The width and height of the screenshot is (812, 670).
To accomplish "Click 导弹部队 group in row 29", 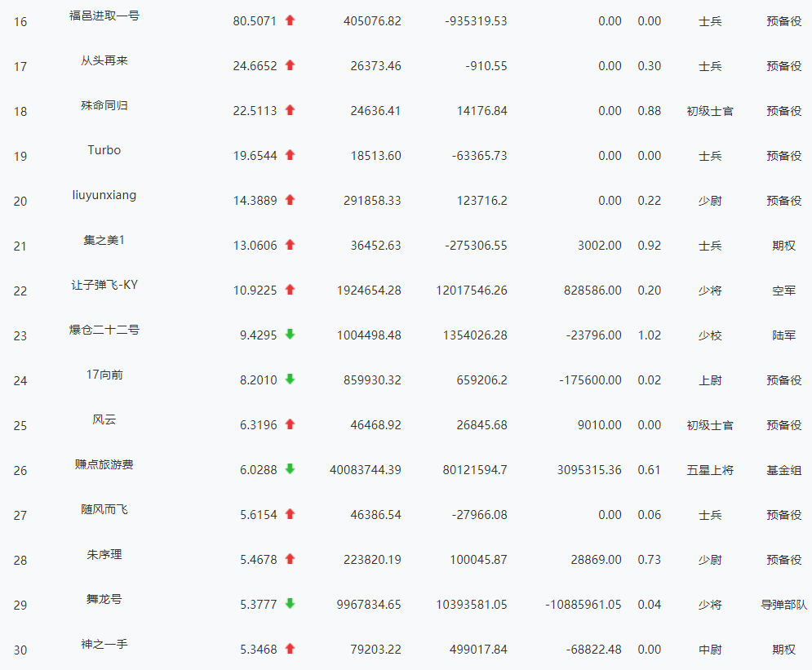I will coord(784,605).
